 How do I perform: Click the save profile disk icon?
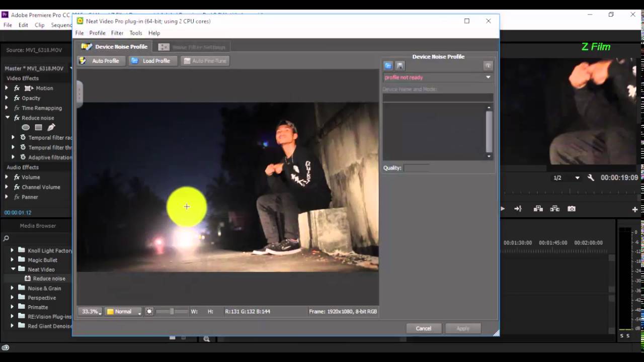pyautogui.click(x=400, y=66)
